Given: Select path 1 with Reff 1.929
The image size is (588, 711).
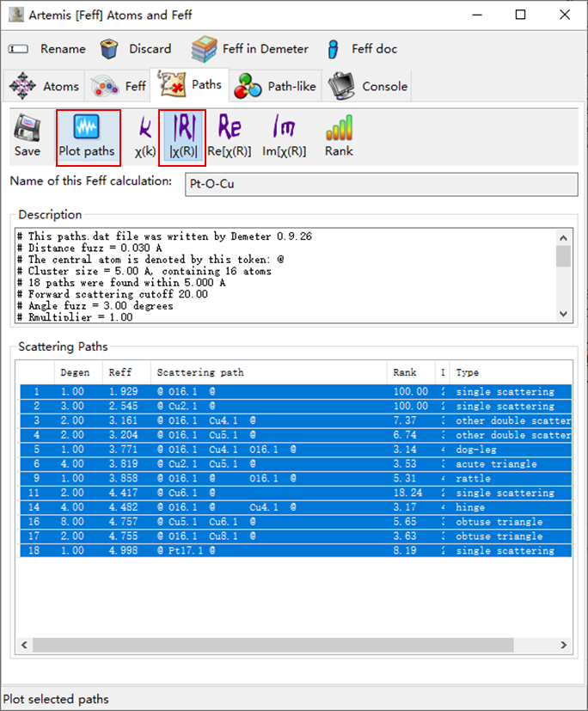Looking at the screenshot, I should (x=296, y=392).
